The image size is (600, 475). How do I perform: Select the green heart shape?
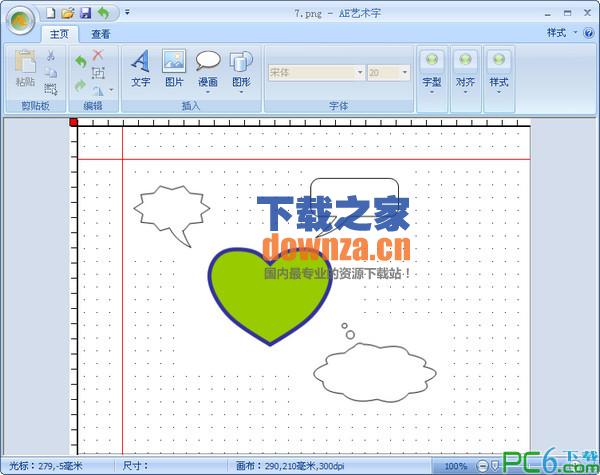coord(270,297)
